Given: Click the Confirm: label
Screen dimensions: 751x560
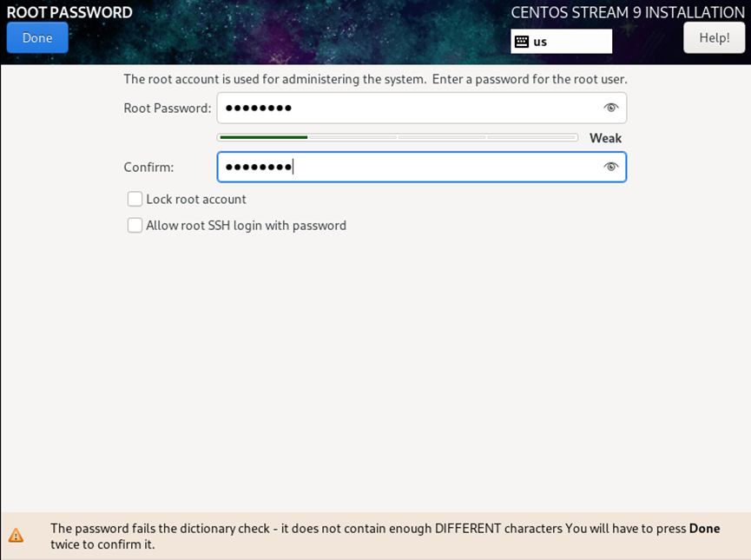Looking at the screenshot, I should tap(148, 168).
